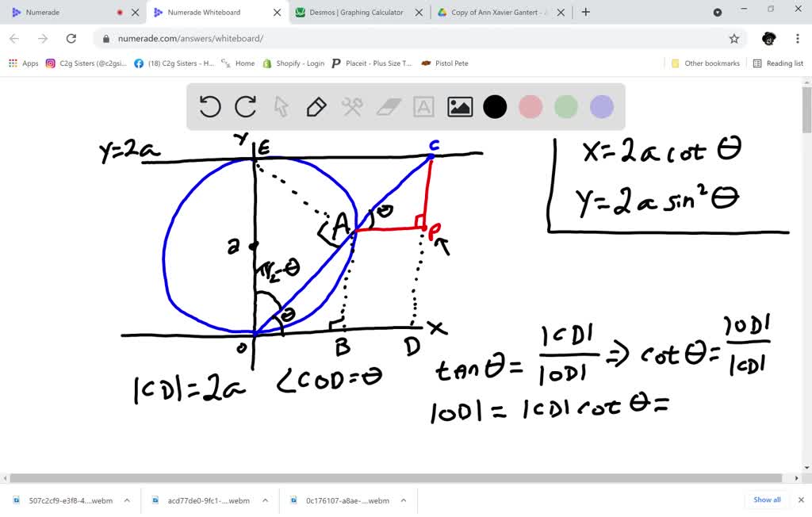Expand the 0c176107 webm download options
This screenshot has width=812, height=517.
tap(401, 500)
